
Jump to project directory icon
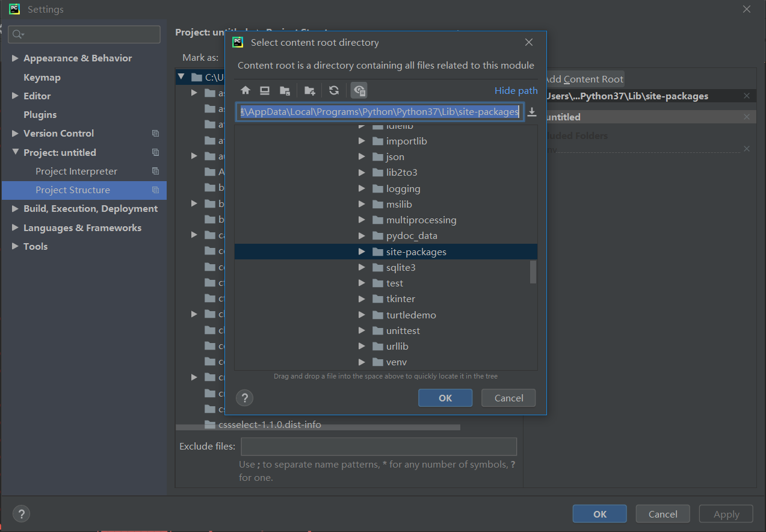tap(285, 90)
